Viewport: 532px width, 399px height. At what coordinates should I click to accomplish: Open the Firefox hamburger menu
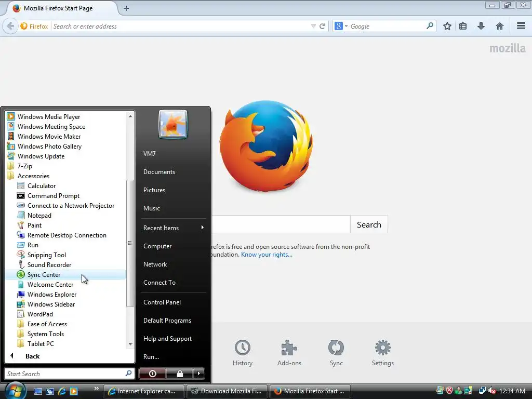click(521, 26)
